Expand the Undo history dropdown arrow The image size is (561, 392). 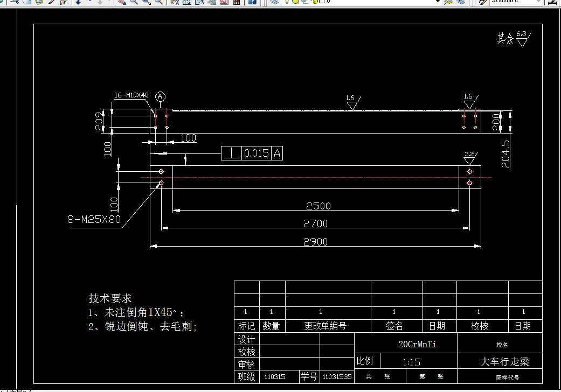[x=90, y=1]
